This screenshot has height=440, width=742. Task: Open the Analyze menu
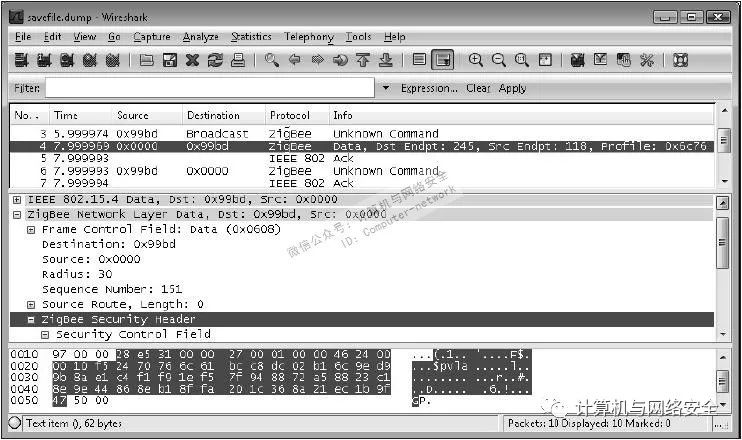tap(201, 37)
